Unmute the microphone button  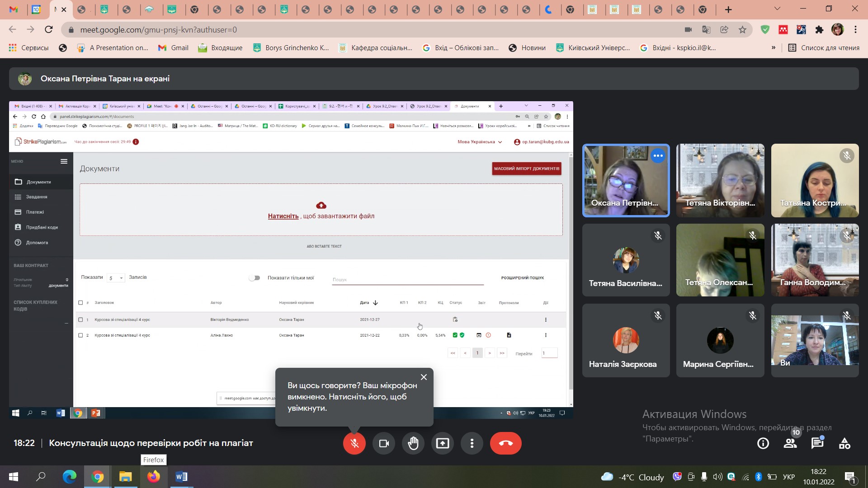[354, 443]
